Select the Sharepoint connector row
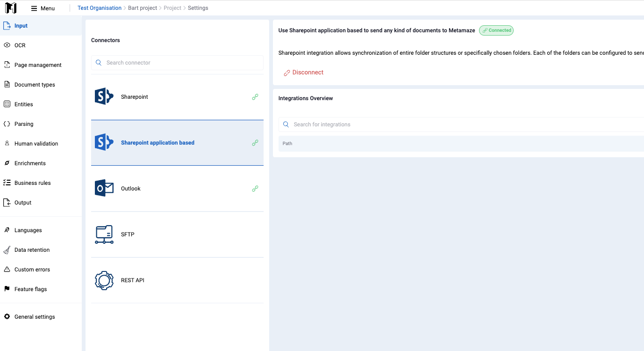 coord(177,97)
